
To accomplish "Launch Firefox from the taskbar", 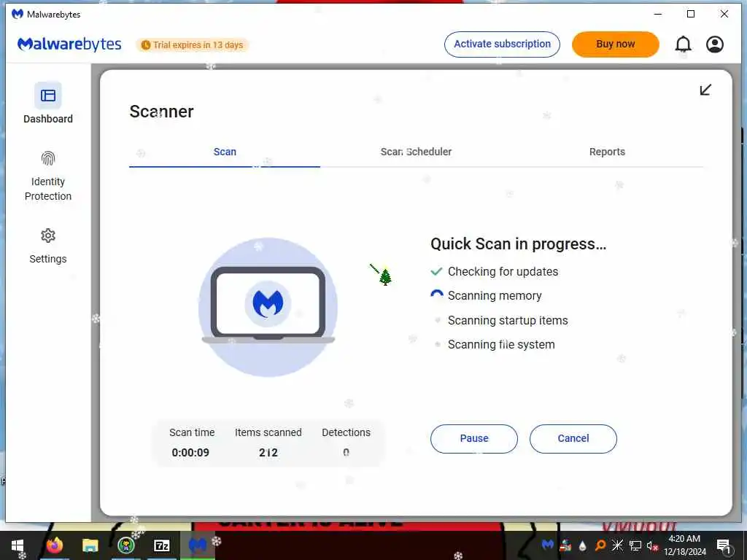I will (54, 545).
